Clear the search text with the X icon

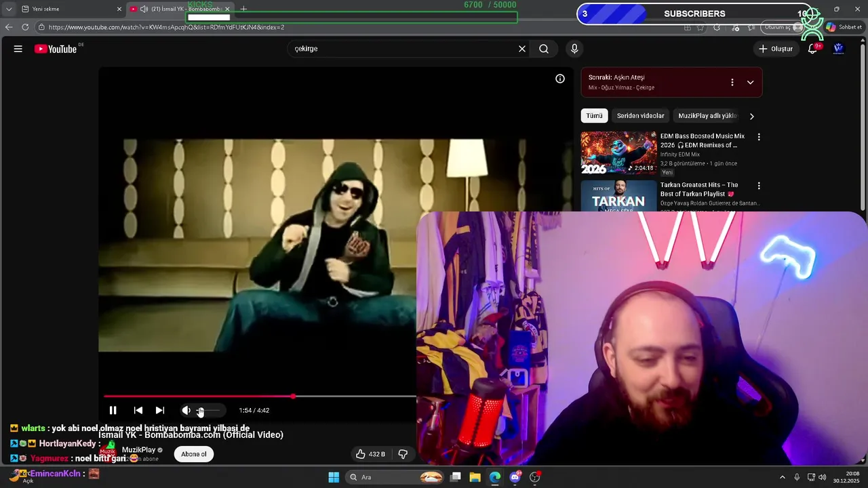point(522,49)
